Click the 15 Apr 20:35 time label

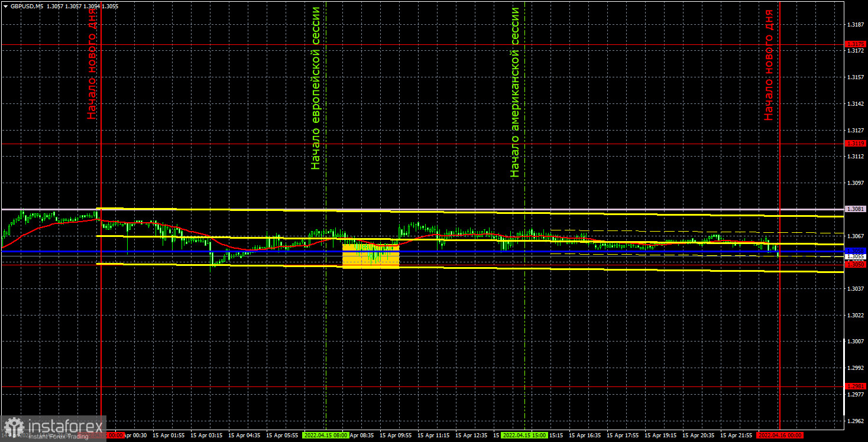click(x=699, y=435)
